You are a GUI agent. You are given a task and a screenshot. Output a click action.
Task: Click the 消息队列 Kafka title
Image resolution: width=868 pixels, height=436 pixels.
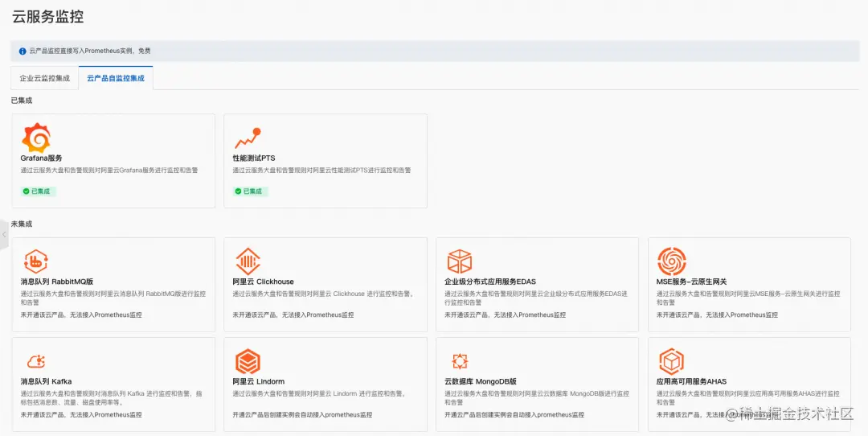pos(46,381)
